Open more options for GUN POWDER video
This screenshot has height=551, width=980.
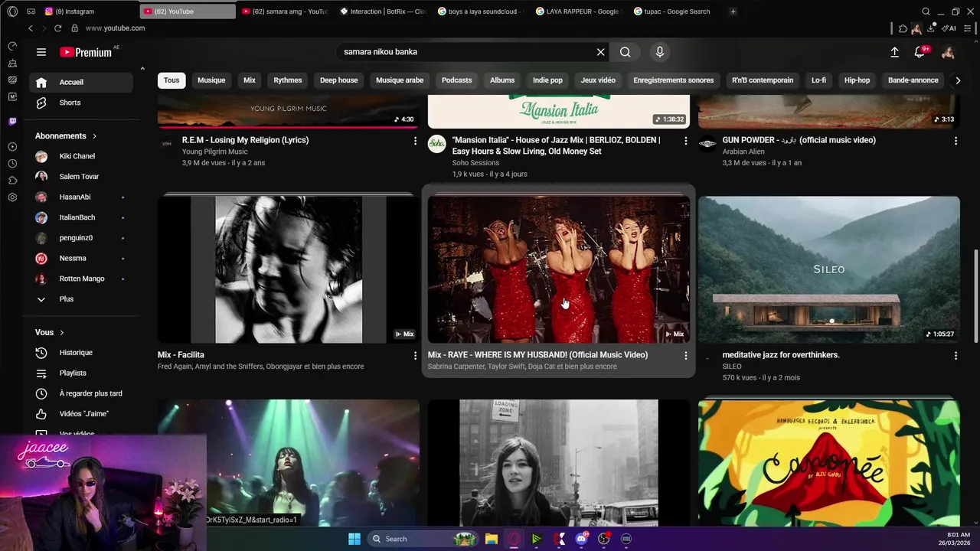click(x=955, y=141)
